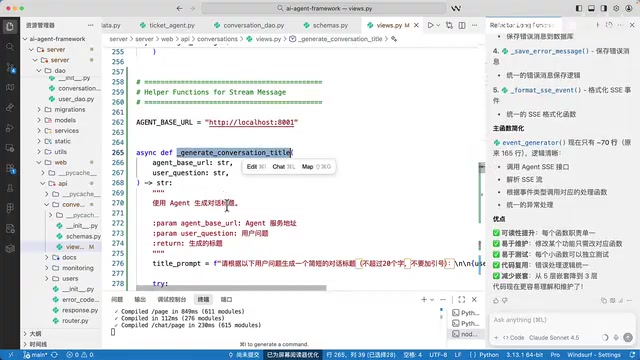Click the Windsurf logo icon beside the search bar

(x=456, y=8)
